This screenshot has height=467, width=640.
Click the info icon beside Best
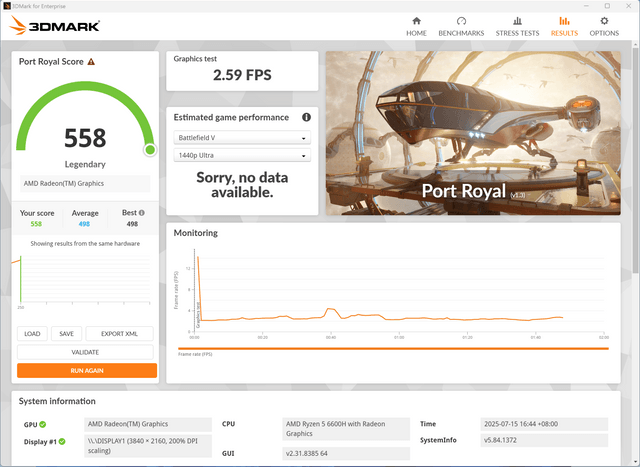click(x=142, y=213)
